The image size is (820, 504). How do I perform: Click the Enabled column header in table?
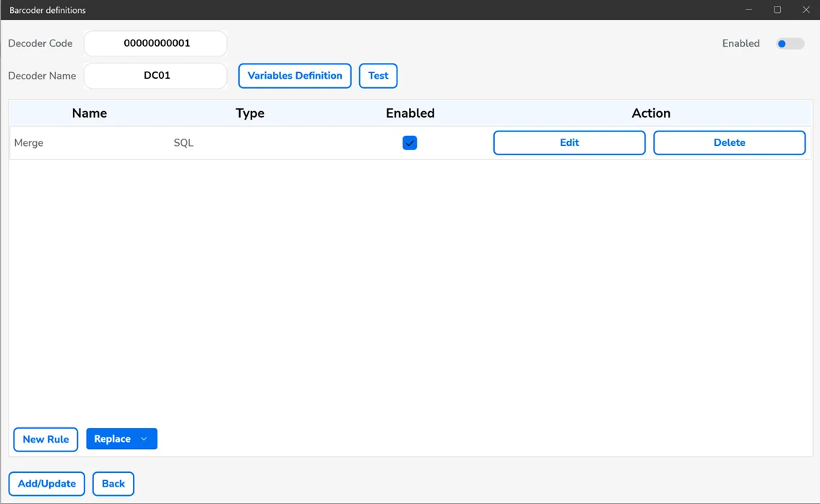tap(410, 113)
